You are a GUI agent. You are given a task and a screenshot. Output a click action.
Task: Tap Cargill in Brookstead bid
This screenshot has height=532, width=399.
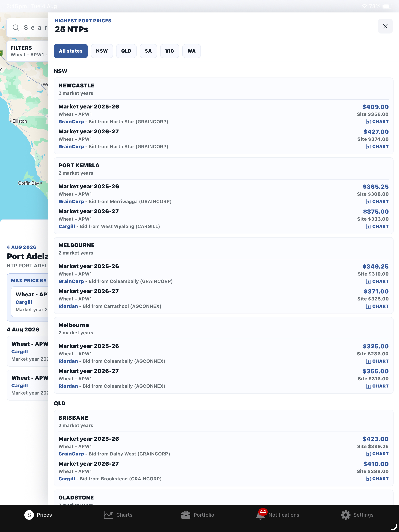[x=67, y=479]
